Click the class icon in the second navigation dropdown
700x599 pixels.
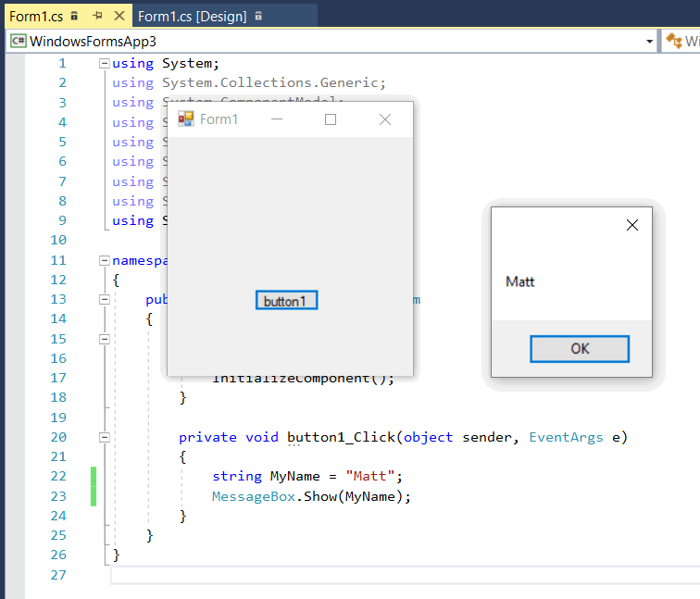675,41
